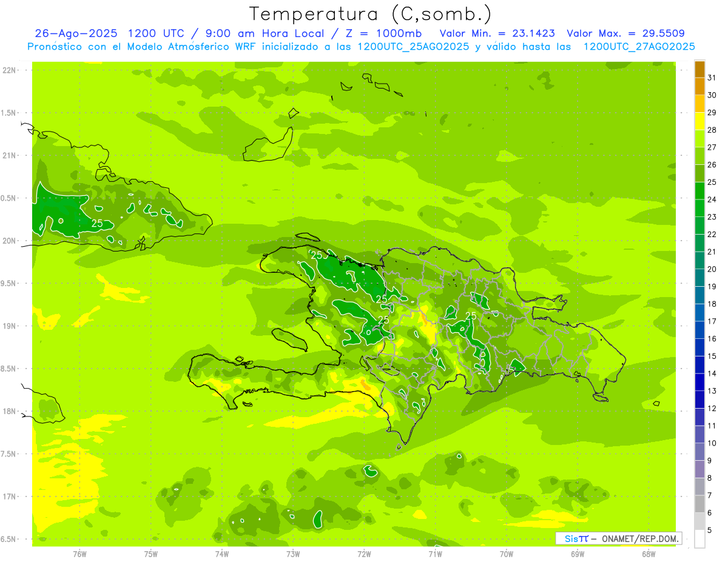Click the '22N' latitude label

click(10, 70)
